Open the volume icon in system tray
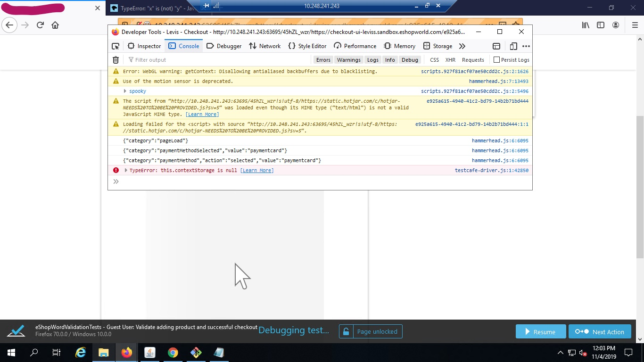The height and width of the screenshot is (362, 644). (x=583, y=353)
